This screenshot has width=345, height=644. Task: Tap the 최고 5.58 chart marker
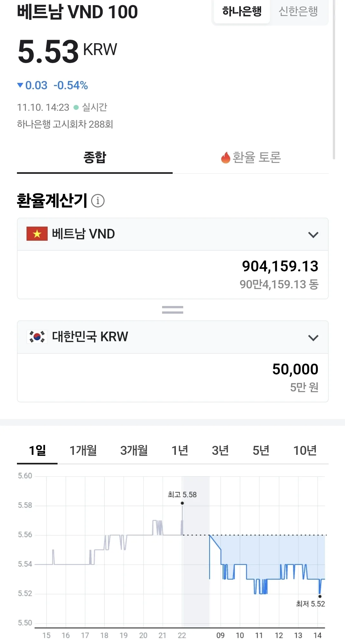pos(182,503)
